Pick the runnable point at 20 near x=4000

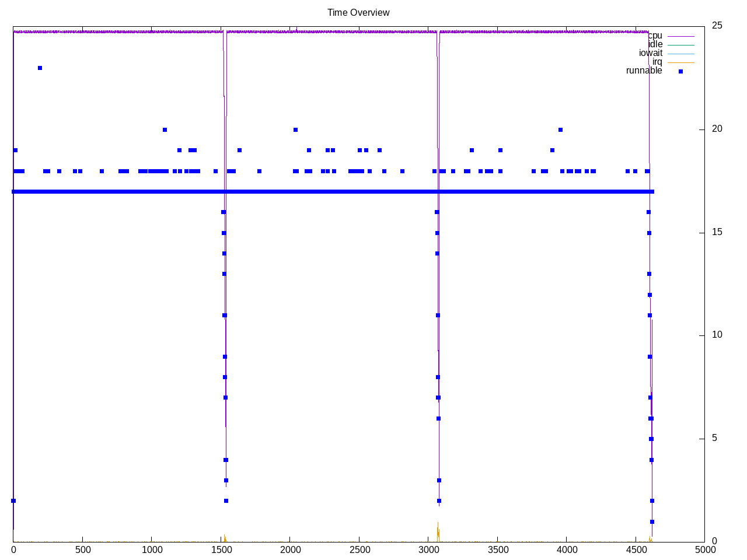[x=560, y=129]
